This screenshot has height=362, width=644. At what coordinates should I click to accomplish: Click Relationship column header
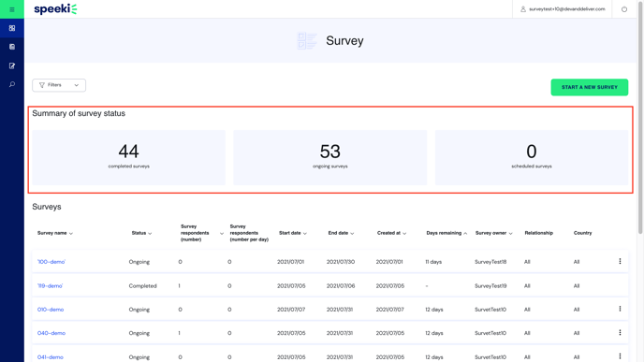tap(538, 233)
